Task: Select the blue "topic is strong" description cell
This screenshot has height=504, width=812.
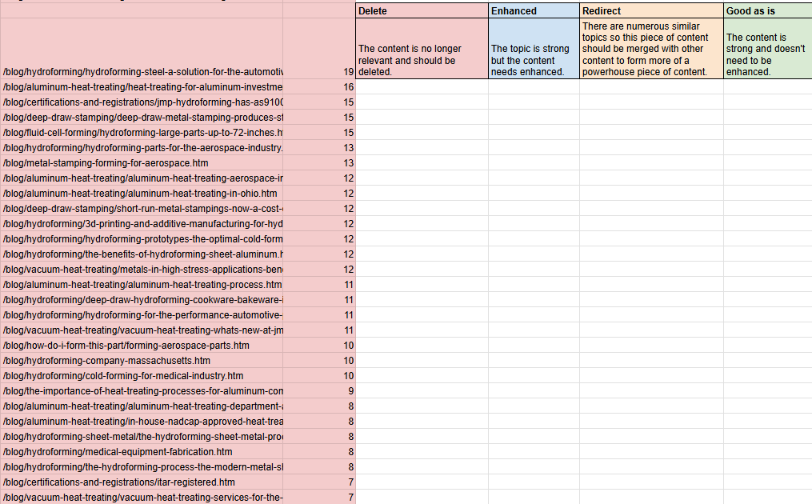Action: 534,49
